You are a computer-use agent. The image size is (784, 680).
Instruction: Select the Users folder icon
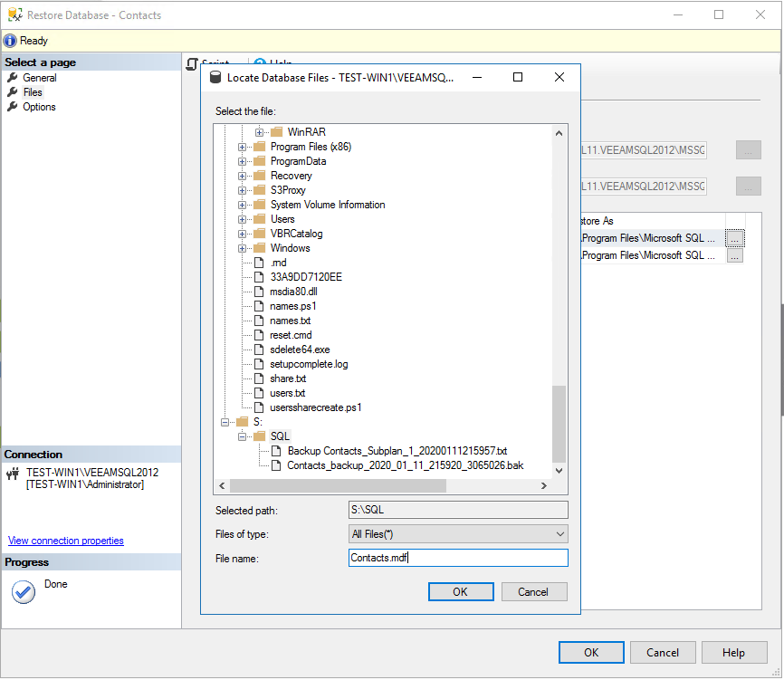click(260, 219)
